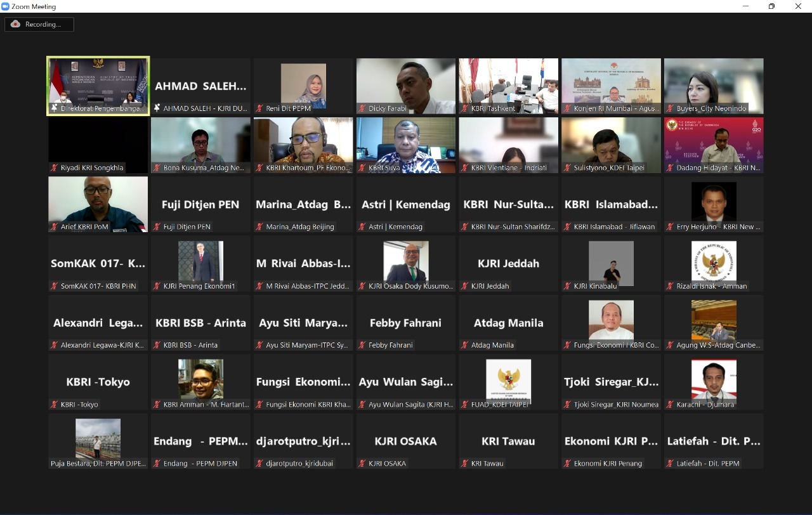Screen dimensions: 812x515
Task: Click the Recording indicator button
Action: pyautogui.click(x=39, y=25)
